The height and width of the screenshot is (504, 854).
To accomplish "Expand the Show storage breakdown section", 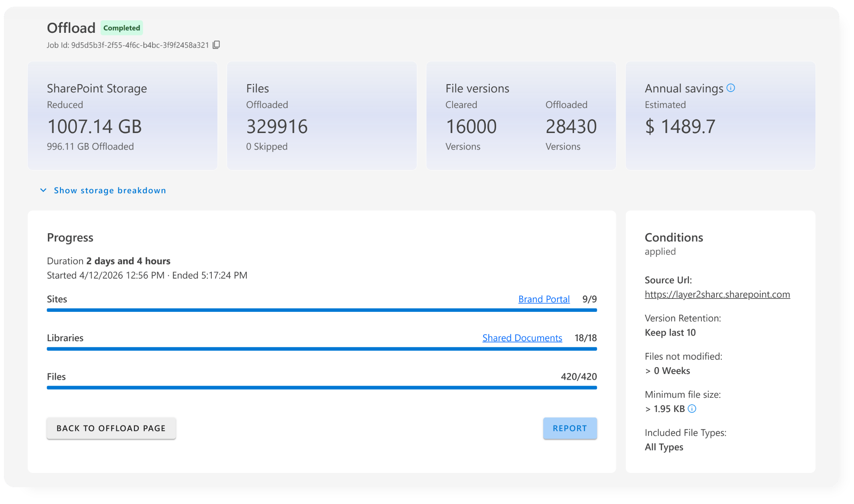I will [x=110, y=190].
